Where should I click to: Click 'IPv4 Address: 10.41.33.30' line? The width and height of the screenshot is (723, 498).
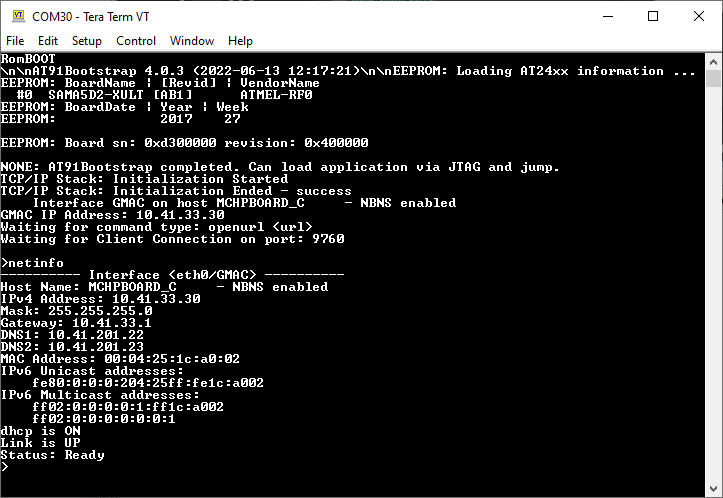[x=101, y=299]
